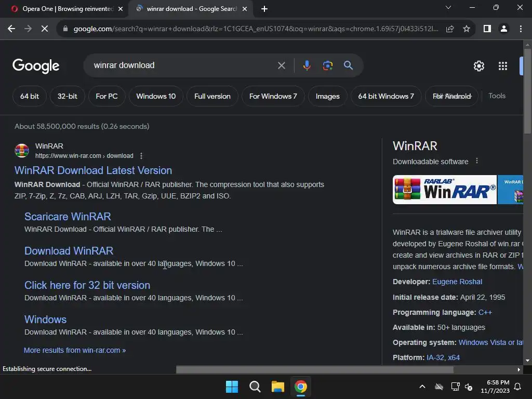The width and height of the screenshot is (532, 399).
Task: Close the winrar download search tab
Action: [245, 9]
